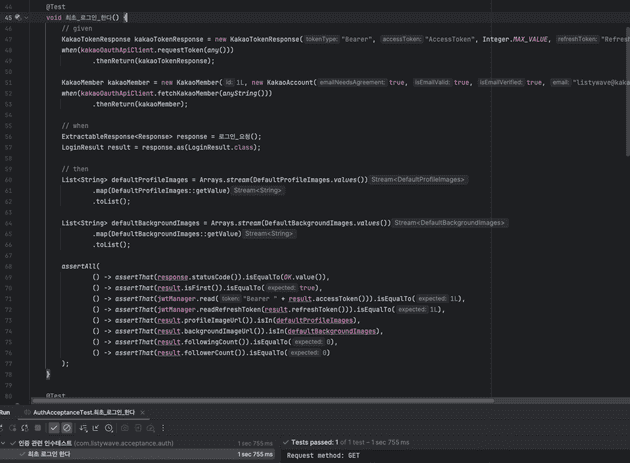630x463 pixels.
Task: Click Integer.MAX_VALUE on line 47
Action: (x=515, y=39)
